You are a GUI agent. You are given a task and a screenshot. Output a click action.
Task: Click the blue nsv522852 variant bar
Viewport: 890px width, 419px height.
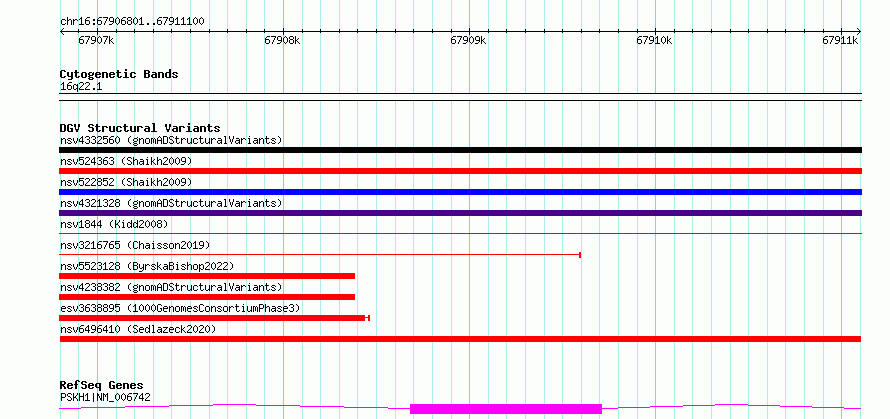click(460, 192)
